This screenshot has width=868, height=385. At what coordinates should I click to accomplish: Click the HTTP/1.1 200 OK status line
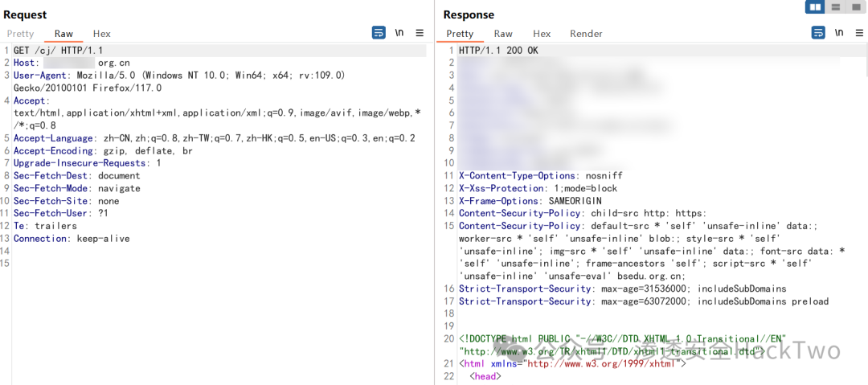point(498,51)
